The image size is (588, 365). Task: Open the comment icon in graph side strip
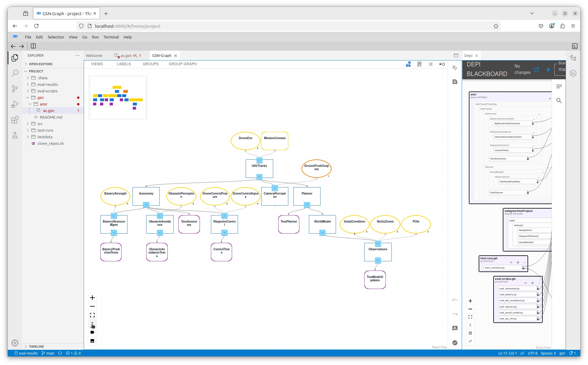point(455,328)
